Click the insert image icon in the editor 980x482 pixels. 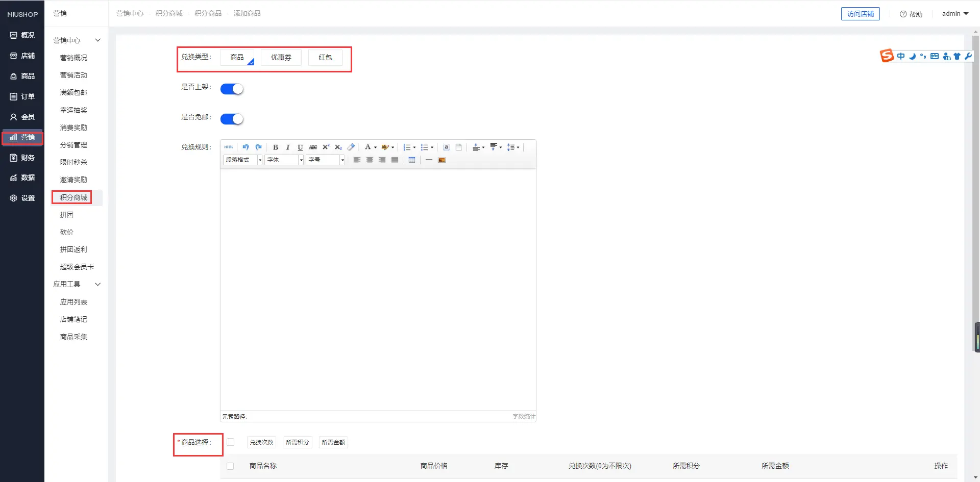pyautogui.click(x=442, y=160)
